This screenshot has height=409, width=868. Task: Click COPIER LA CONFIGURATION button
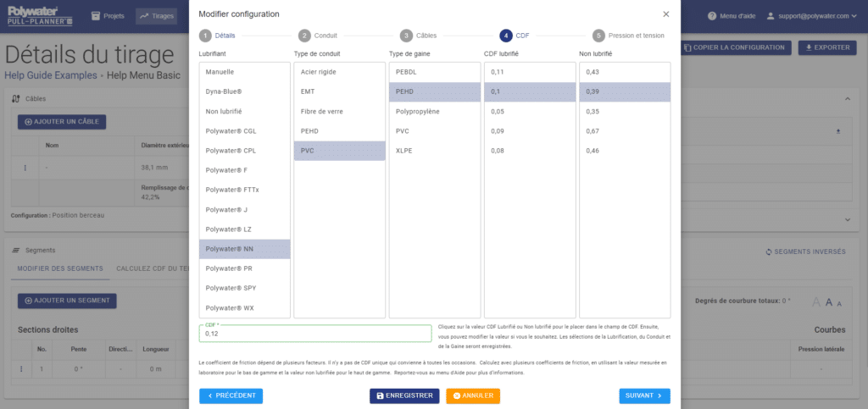point(735,47)
